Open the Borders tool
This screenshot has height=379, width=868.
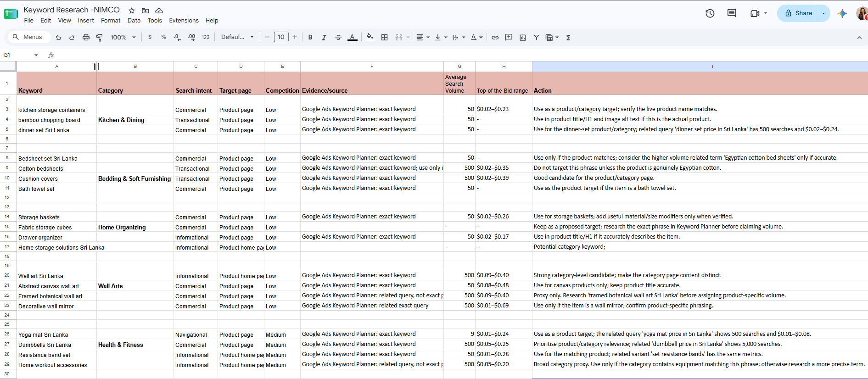point(385,38)
